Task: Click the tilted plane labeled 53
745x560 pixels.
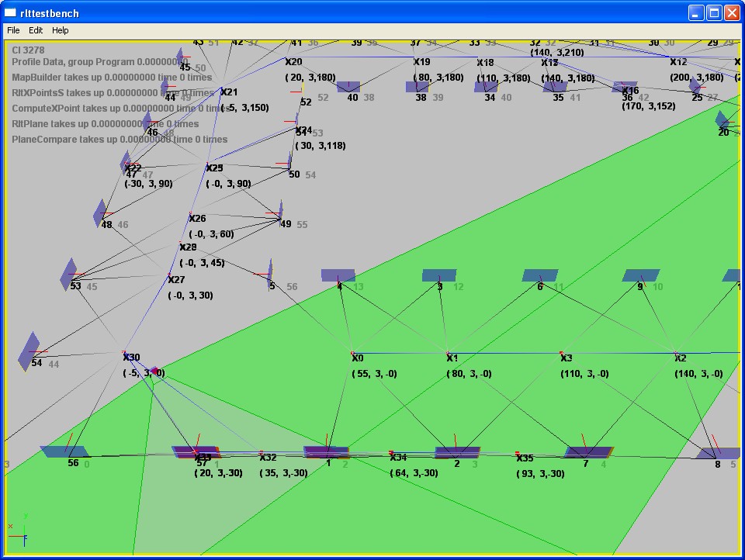Action: pos(70,274)
